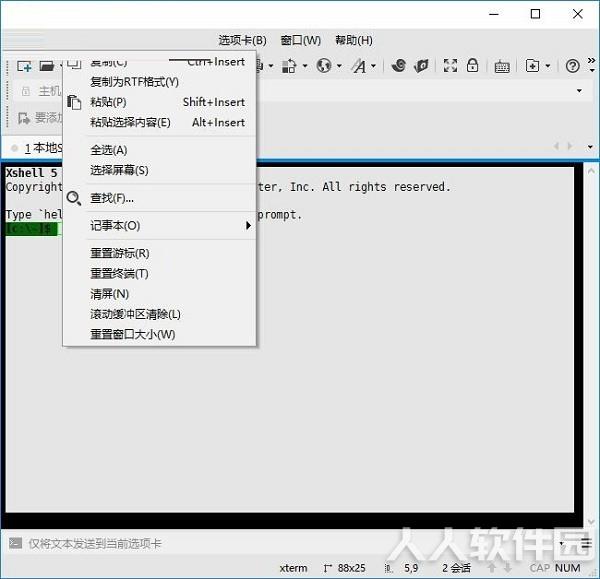Image resolution: width=600 pixels, height=579 pixels.
Task: Choose 重置游标(R) menu item
Action: tap(160, 253)
